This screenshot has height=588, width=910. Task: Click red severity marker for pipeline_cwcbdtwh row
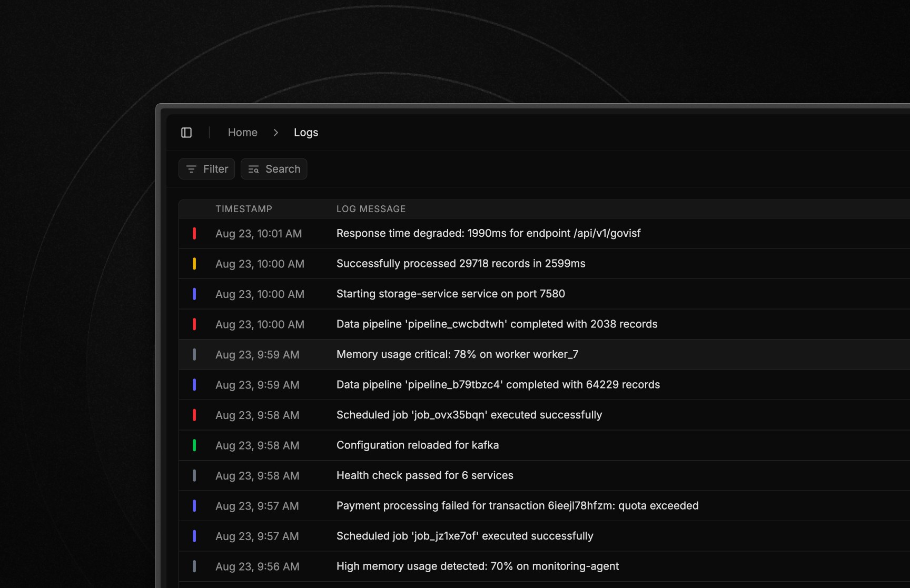coord(194,324)
